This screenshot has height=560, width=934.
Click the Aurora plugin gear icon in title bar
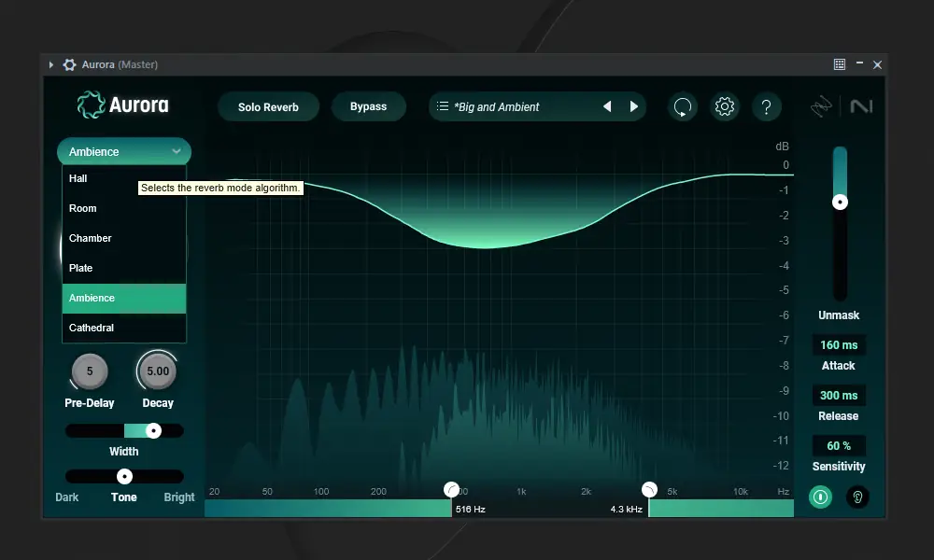[x=70, y=65]
